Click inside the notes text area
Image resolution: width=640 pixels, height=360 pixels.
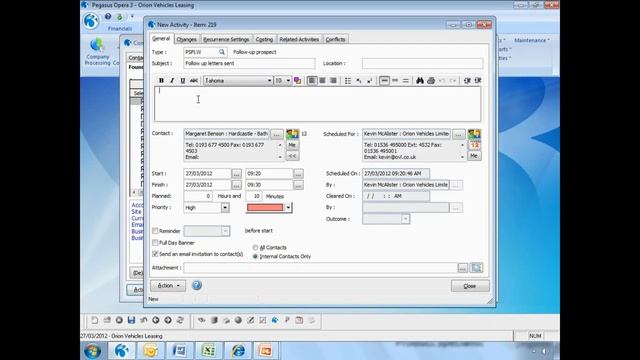tap(318, 104)
